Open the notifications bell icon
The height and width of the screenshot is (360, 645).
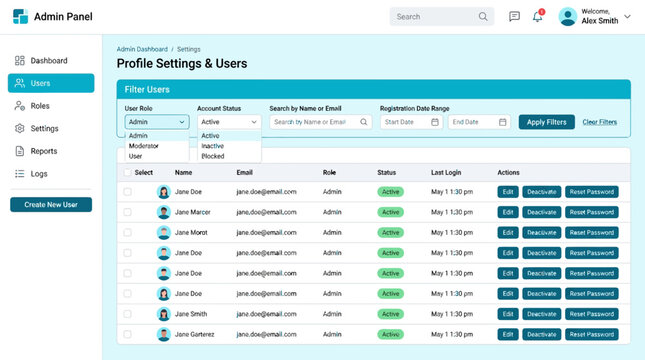pyautogui.click(x=537, y=16)
